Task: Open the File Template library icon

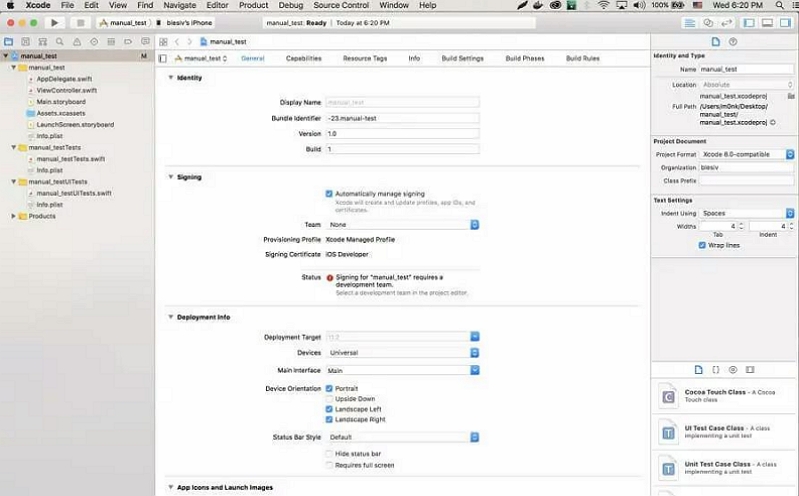Action: click(x=699, y=370)
